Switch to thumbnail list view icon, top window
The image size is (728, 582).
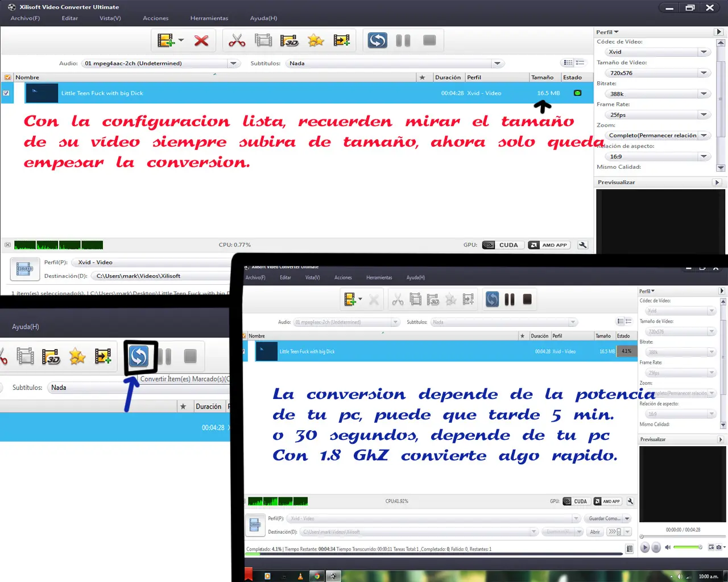click(x=580, y=63)
